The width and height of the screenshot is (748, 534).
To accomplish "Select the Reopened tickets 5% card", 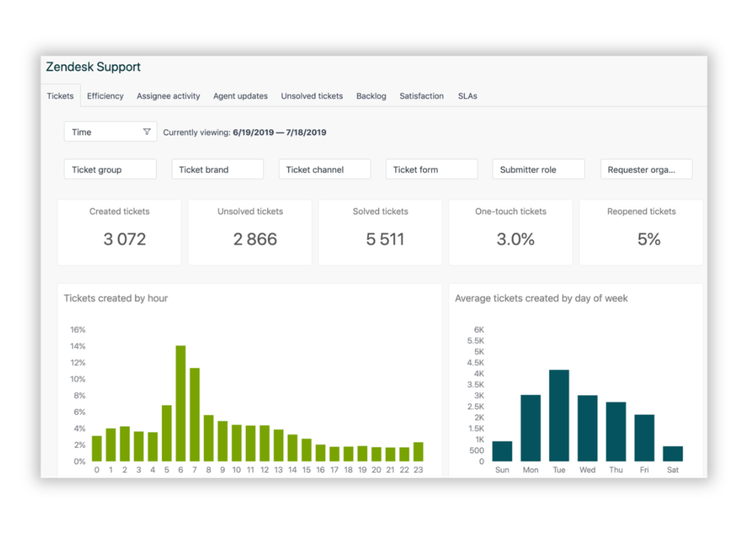I will click(x=641, y=232).
